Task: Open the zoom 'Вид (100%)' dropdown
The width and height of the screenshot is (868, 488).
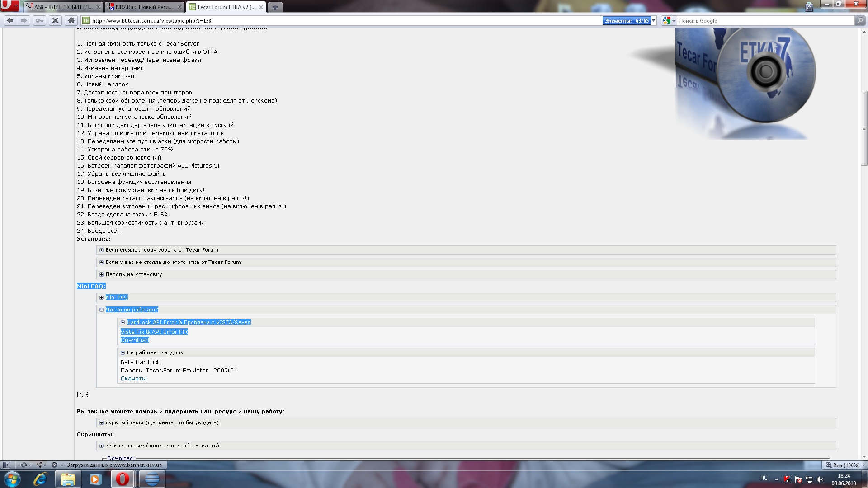Action: pyautogui.click(x=844, y=465)
